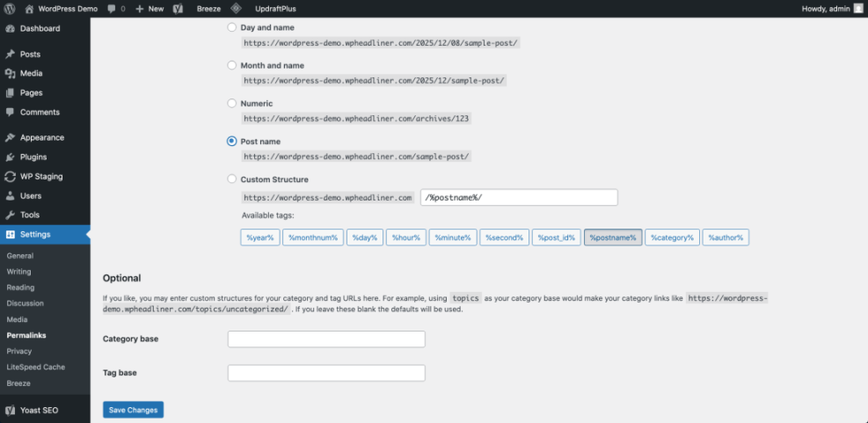Image resolution: width=868 pixels, height=423 pixels.
Task: Toggle the %postname% tag button
Action: [613, 237]
